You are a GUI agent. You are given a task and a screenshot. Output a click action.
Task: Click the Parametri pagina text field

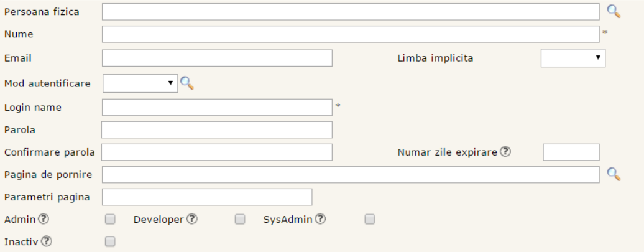(207, 197)
